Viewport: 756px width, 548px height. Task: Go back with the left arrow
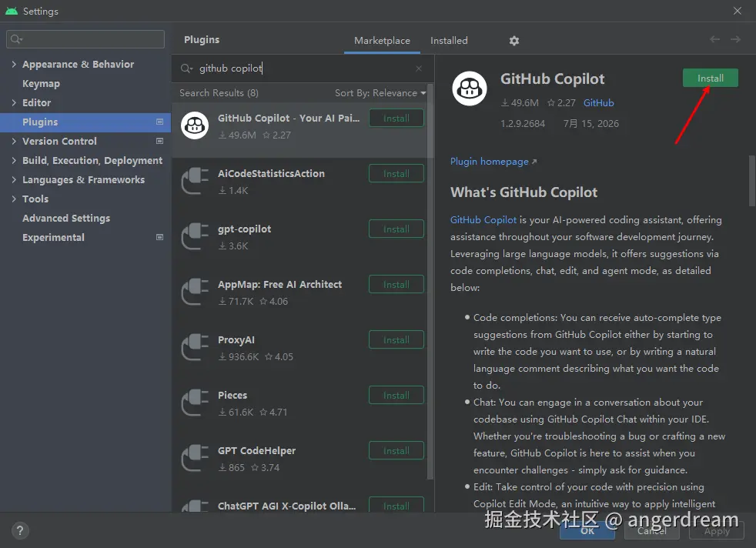pos(714,39)
